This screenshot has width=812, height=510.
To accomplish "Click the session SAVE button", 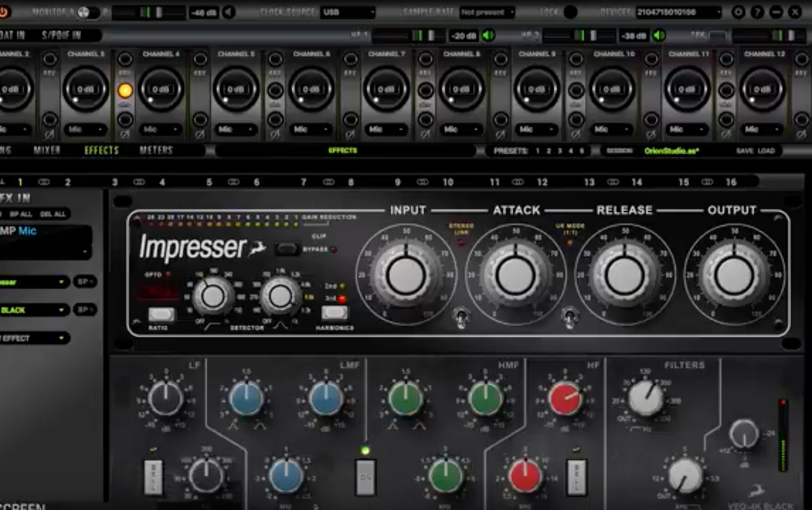I will [745, 151].
